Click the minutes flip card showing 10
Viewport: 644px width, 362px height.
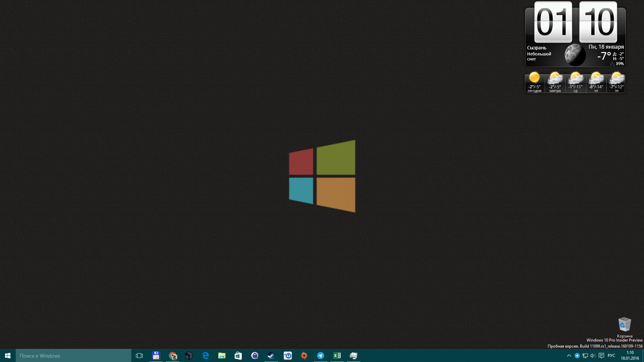(x=598, y=22)
